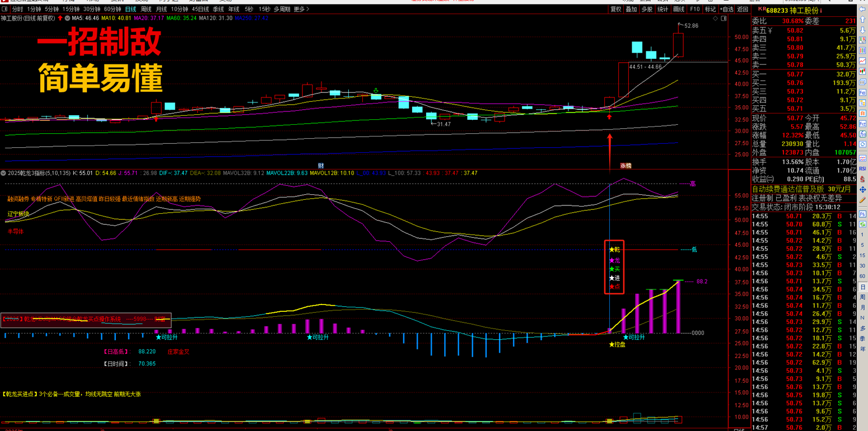Open the trend line chart sidebar icon
This screenshot has height=431, width=868.
(862, 61)
